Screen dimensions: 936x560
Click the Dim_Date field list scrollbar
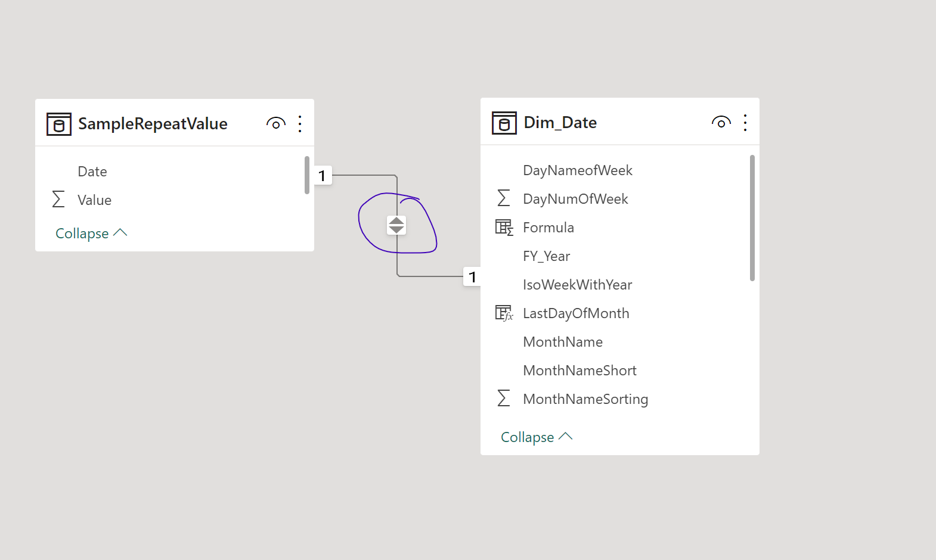pos(752,218)
